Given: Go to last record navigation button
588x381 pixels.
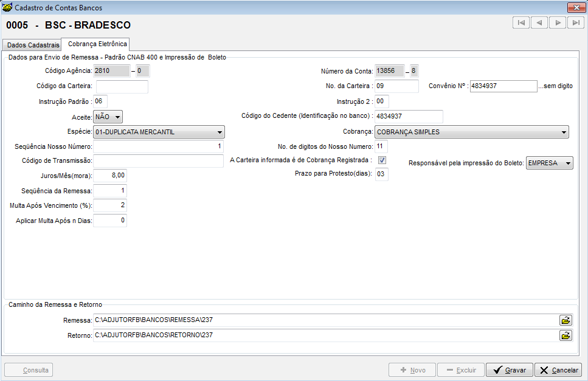Looking at the screenshot, I should pos(576,23).
